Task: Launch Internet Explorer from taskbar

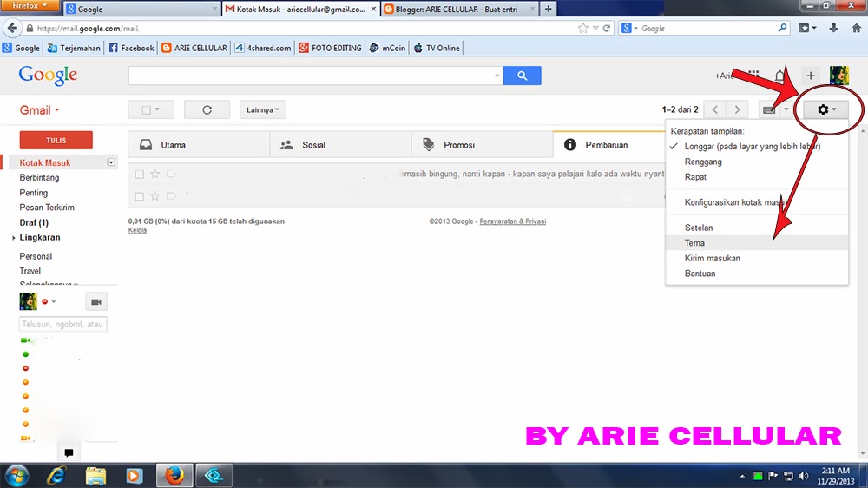Action: pos(56,475)
